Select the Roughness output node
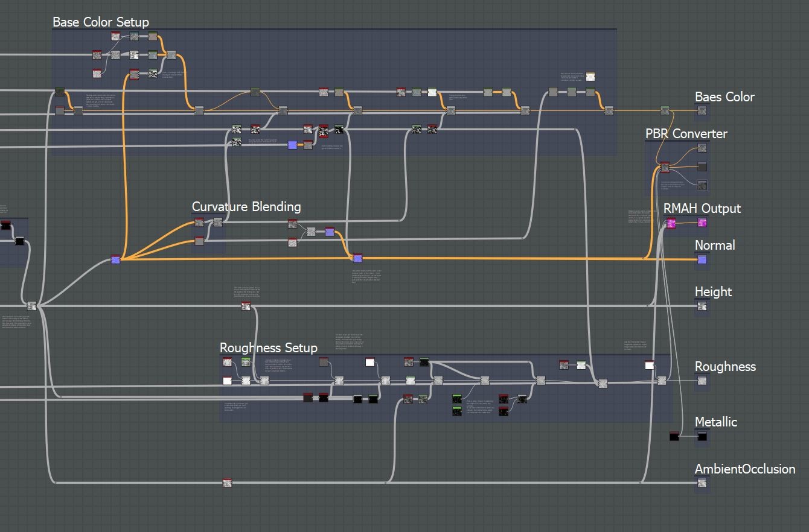The width and height of the screenshot is (809, 532). (702, 380)
